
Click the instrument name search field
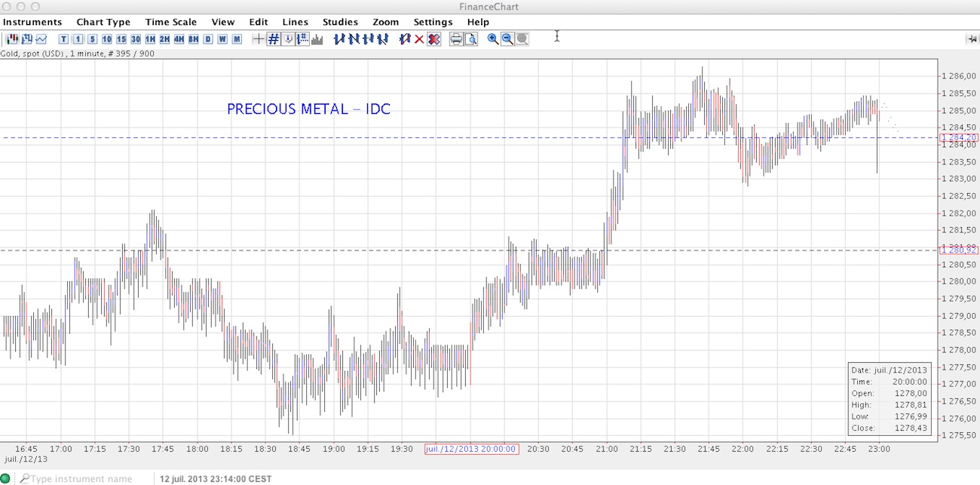83,478
